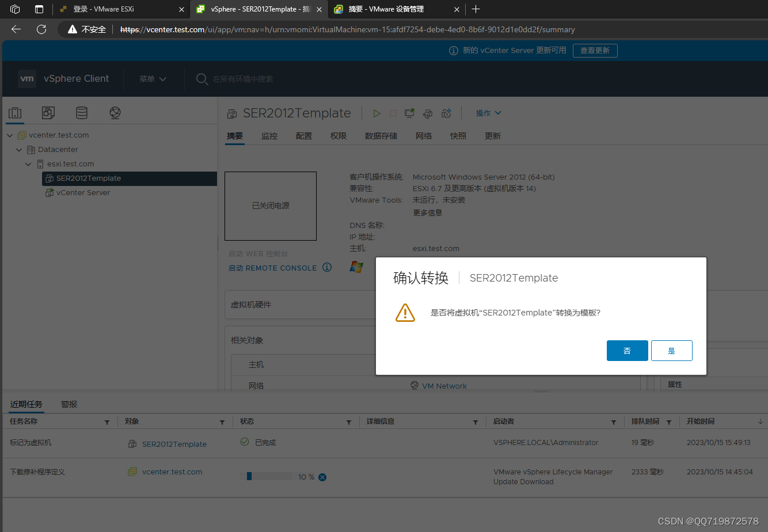Close the VMware ESXi login tab
Screen dimensions: 768x532
coord(181,9)
